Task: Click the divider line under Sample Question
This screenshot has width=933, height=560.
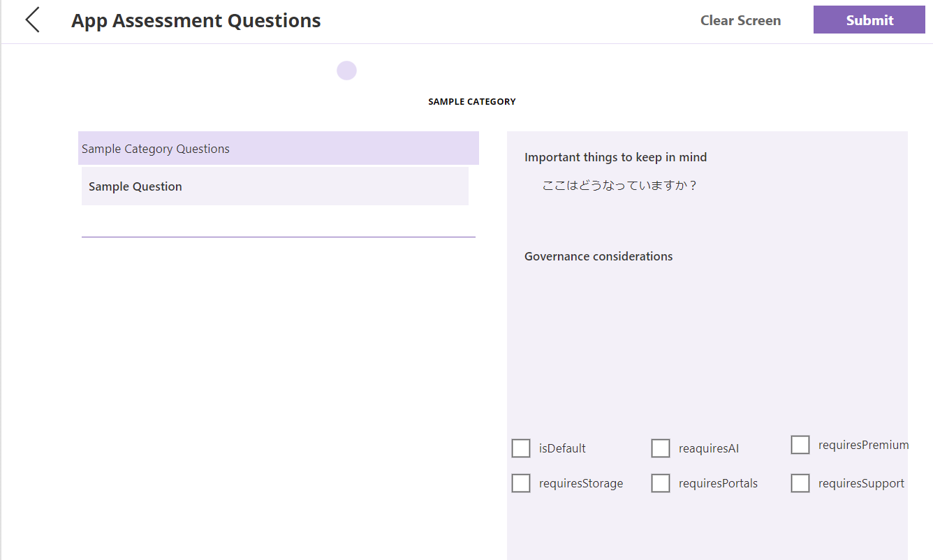Action: click(x=279, y=237)
